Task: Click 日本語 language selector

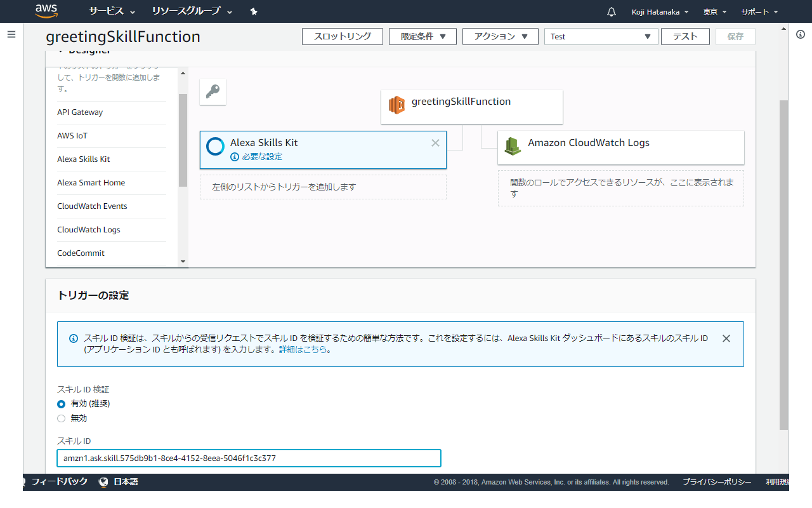Action: [126, 482]
